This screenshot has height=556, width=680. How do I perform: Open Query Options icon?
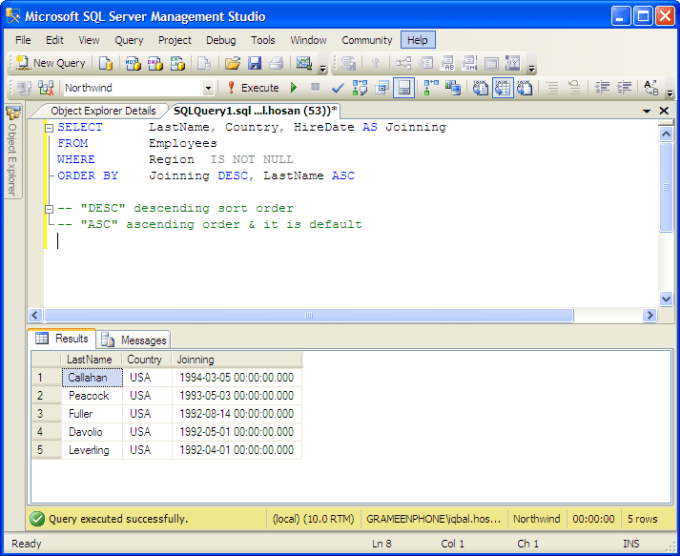(382, 88)
